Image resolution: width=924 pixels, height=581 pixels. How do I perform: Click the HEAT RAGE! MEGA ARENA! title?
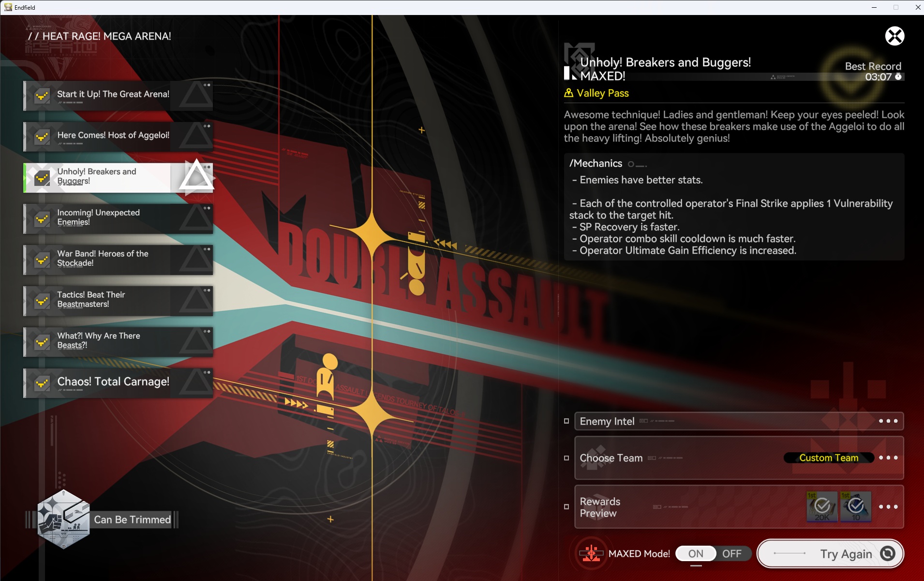coord(99,36)
